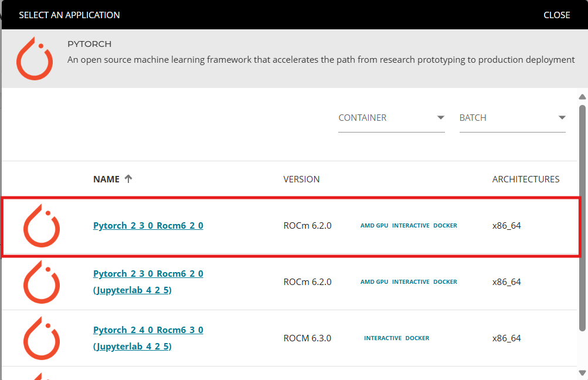
Task: Click the PYTORCH heading in the banner
Action: tap(89, 44)
